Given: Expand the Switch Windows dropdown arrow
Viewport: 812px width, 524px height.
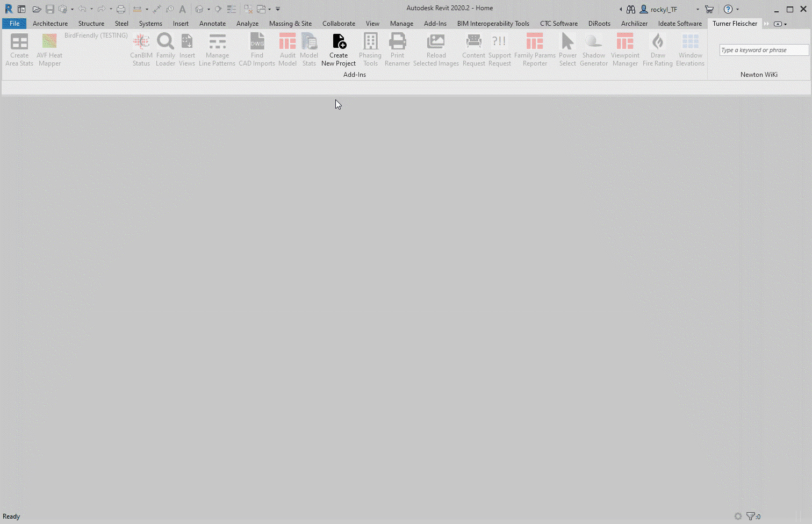Looking at the screenshot, I should 269,9.
